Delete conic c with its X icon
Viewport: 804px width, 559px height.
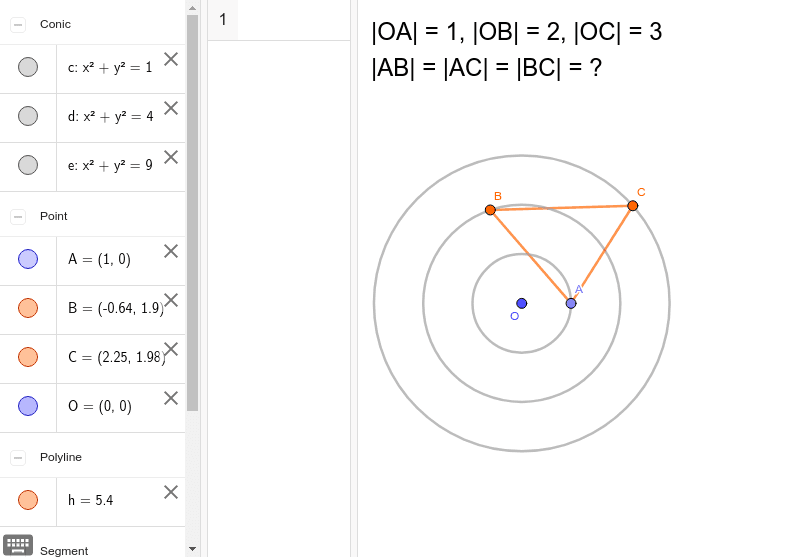pos(171,59)
